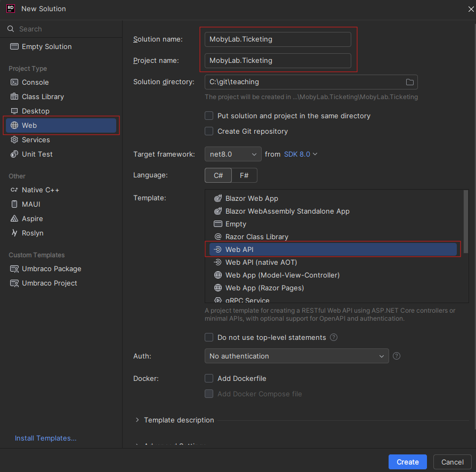Viewport: 476px width, 472px height.
Task: Open the Target framework net8.0 dropdown
Action: click(233, 154)
